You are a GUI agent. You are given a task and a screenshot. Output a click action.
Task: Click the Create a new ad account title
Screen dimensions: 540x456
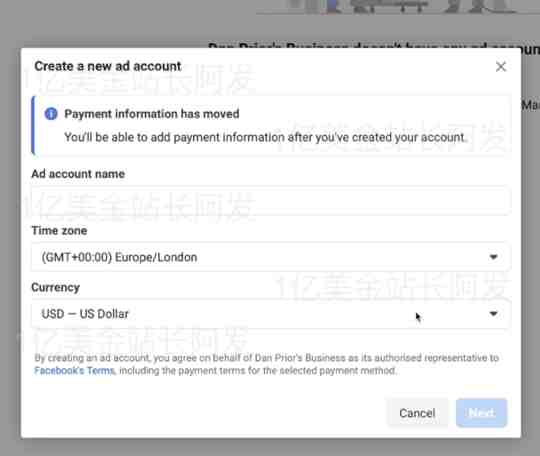coord(108,66)
